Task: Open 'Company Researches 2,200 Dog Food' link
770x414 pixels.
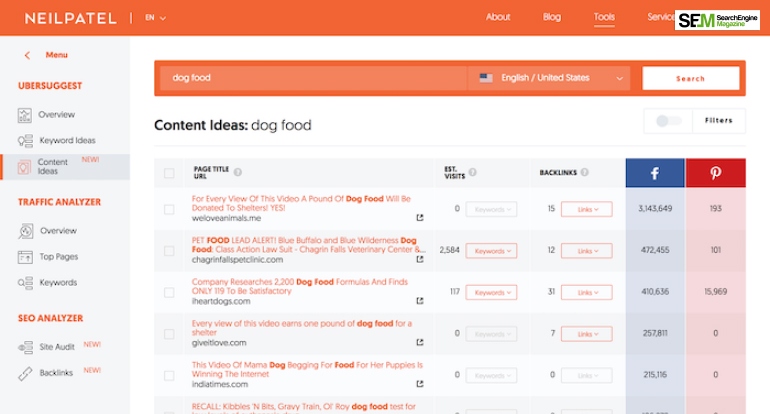Action: coord(300,286)
